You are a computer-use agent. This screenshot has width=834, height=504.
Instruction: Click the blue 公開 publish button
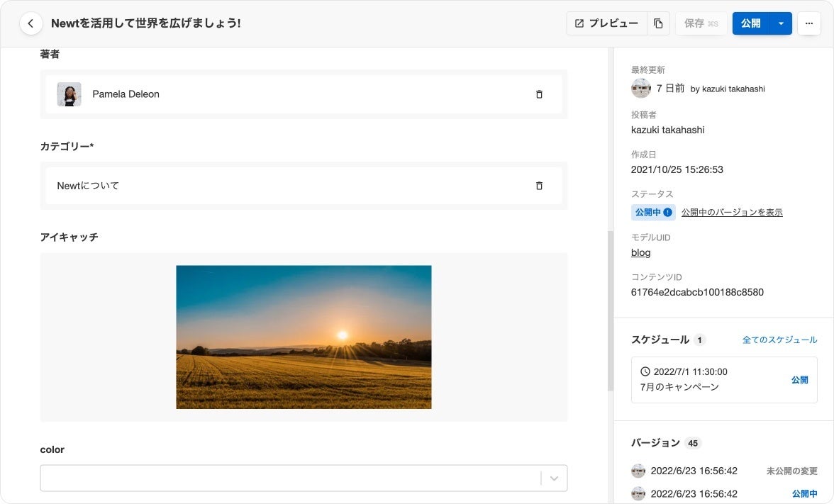[x=750, y=23]
